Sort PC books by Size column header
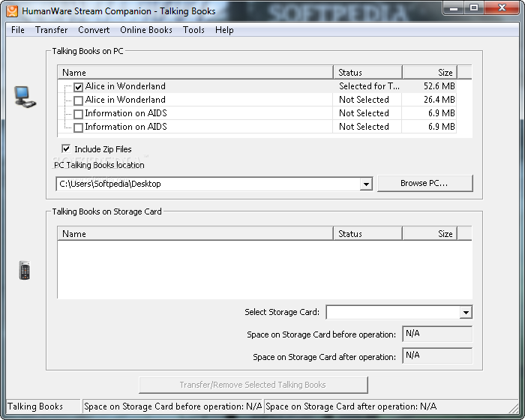This screenshot has width=525, height=420. [x=430, y=72]
